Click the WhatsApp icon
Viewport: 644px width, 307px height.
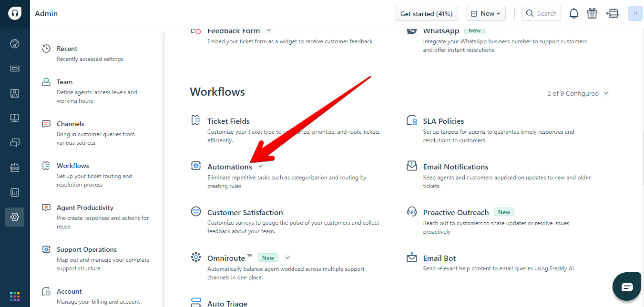coord(412,30)
